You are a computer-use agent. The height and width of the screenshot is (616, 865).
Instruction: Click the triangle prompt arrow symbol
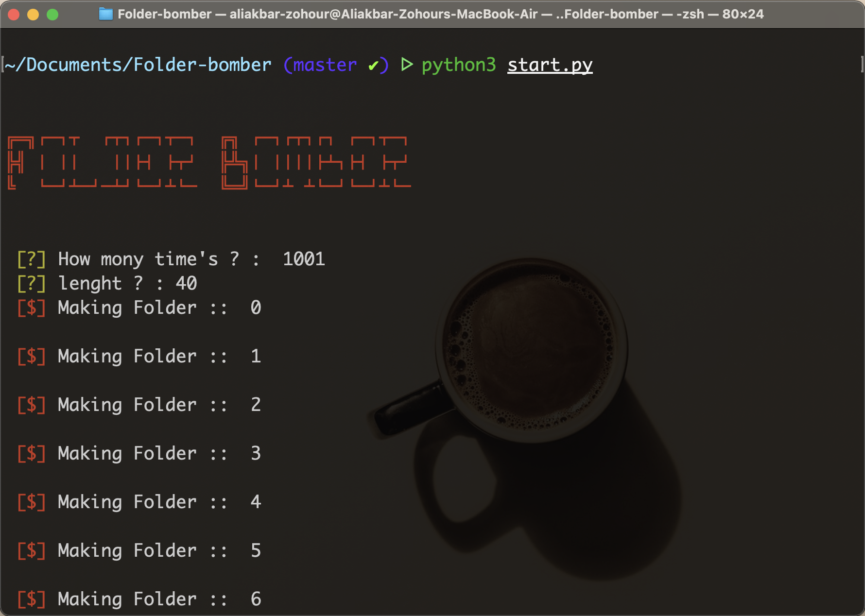(x=407, y=64)
